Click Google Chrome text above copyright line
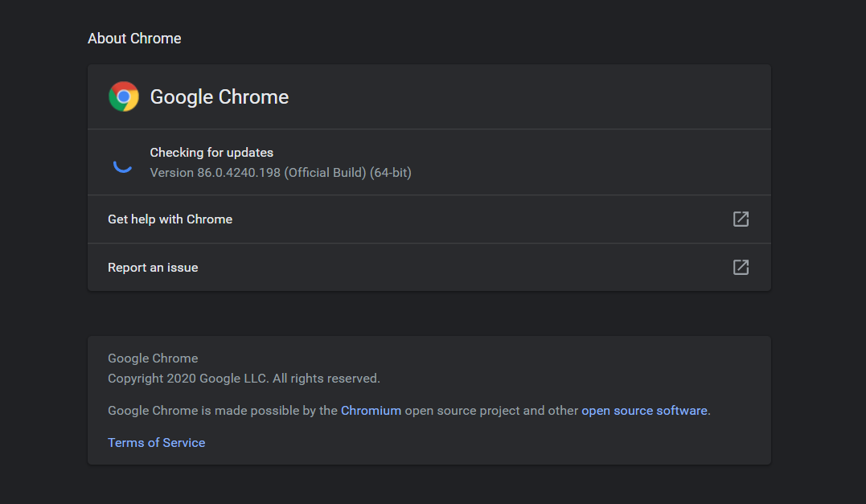Viewport: 866px width, 504px height. tap(153, 359)
